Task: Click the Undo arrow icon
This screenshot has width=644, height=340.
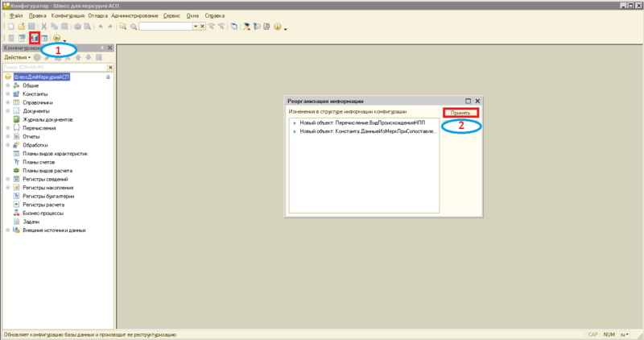Action: click(101, 26)
